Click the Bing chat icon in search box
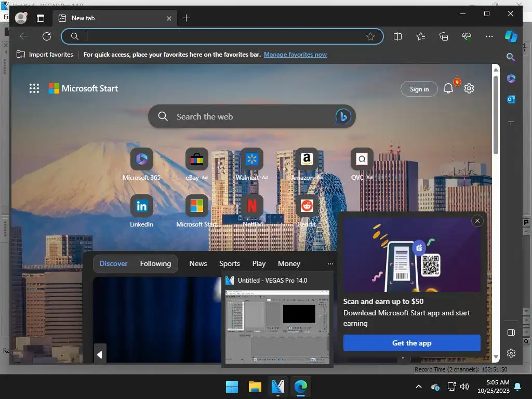Screen dimensions: 532x399 (343, 116)
